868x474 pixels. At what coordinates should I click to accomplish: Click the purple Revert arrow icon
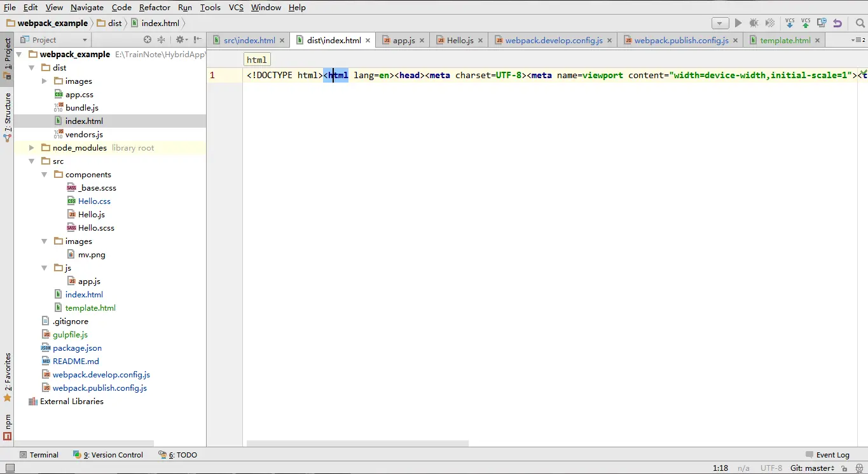click(x=837, y=23)
